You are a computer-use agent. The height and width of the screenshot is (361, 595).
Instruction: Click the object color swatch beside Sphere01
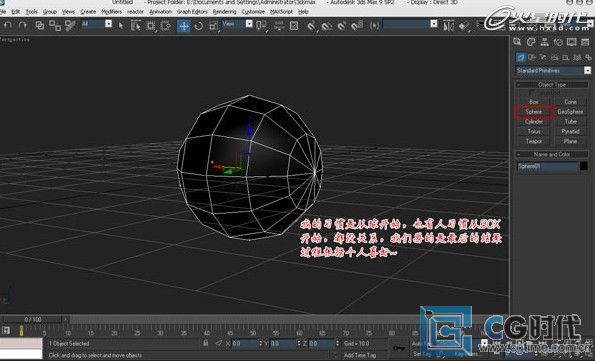point(584,166)
